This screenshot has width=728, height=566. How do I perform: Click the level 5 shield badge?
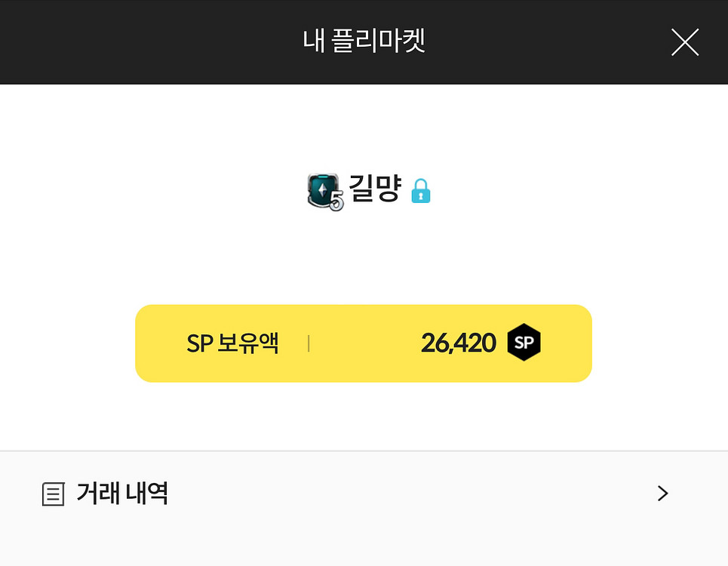point(322,189)
